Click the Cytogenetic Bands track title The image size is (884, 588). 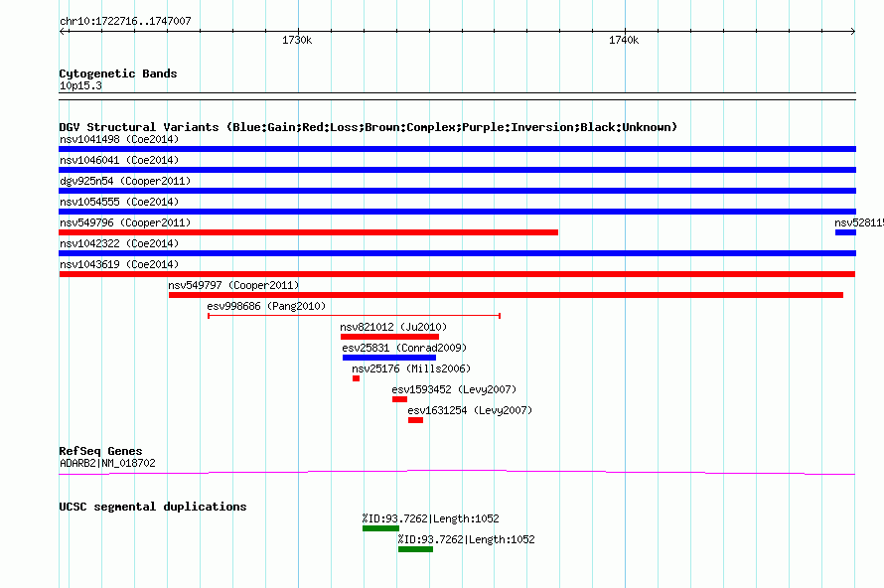coord(118,73)
